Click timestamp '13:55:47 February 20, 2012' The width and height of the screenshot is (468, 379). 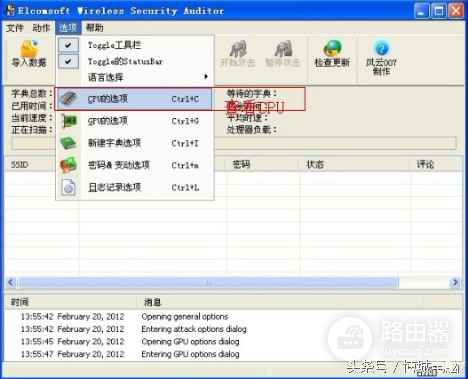click(x=72, y=354)
